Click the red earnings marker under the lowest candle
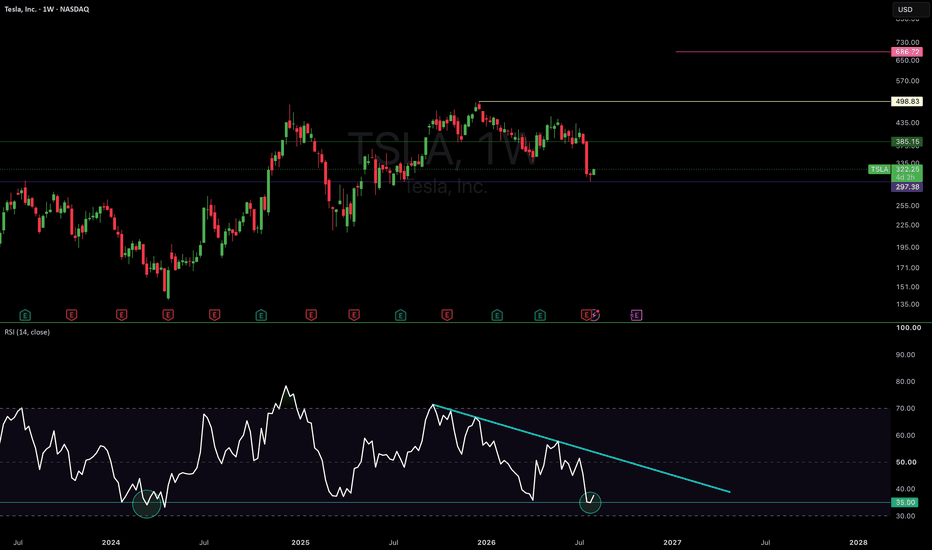 pyautogui.click(x=168, y=315)
